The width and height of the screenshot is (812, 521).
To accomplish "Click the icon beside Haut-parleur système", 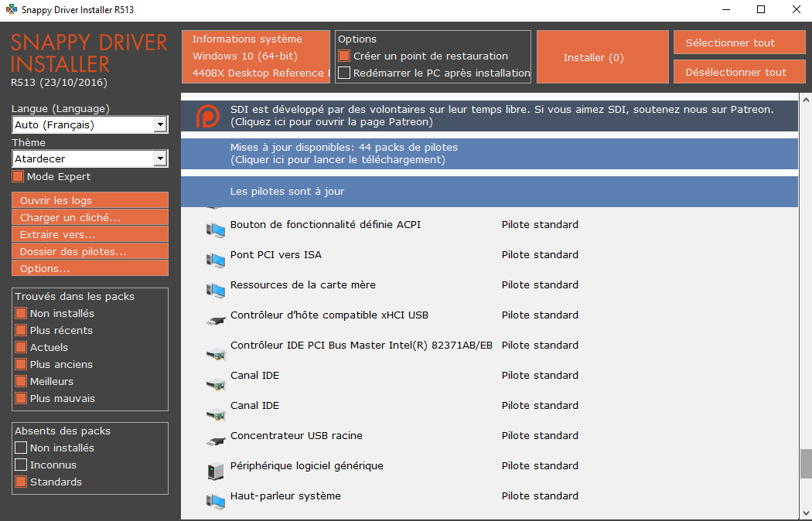I will coord(216,501).
